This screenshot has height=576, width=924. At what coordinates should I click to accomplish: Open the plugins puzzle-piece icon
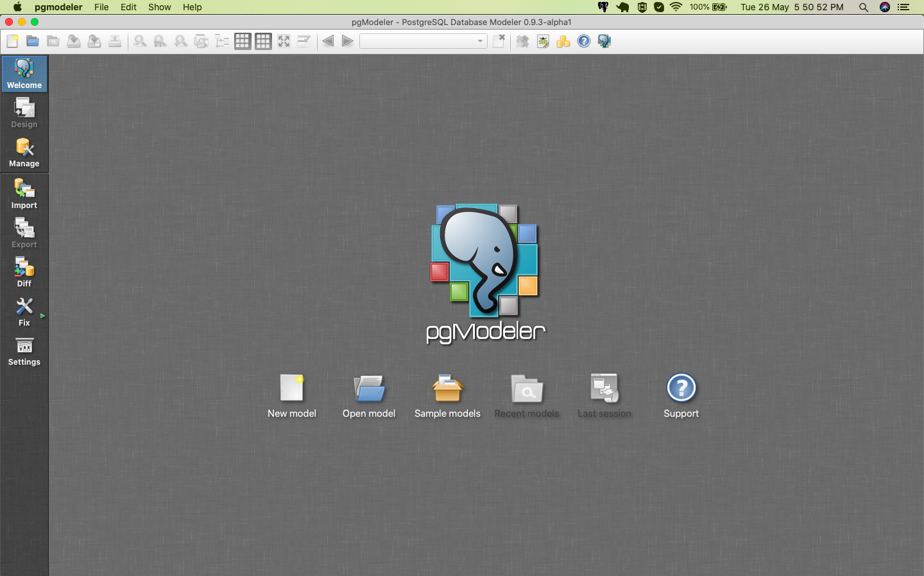click(522, 42)
